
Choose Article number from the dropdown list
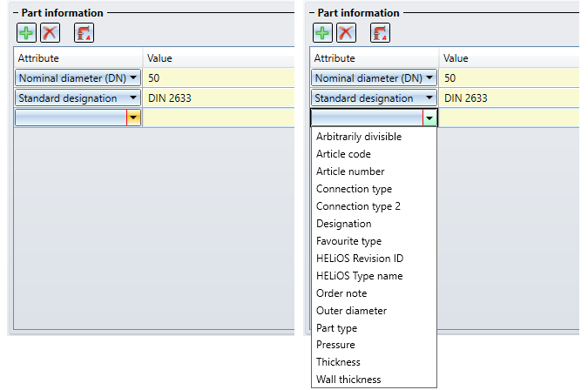click(x=350, y=171)
